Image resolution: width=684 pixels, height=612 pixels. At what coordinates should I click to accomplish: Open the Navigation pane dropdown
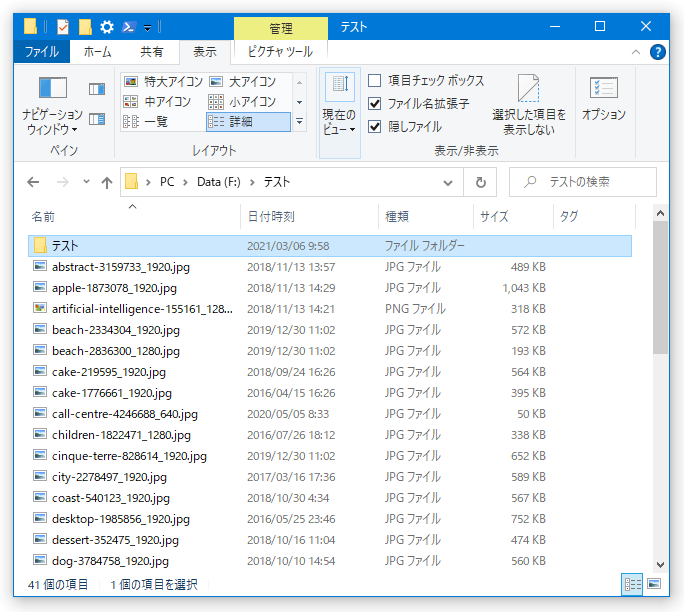coord(52,105)
